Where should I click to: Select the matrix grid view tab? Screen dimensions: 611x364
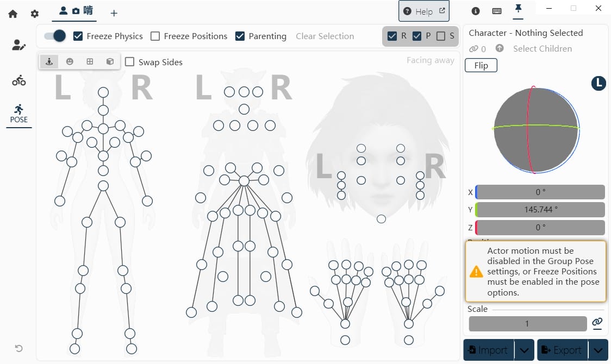[90, 61]
